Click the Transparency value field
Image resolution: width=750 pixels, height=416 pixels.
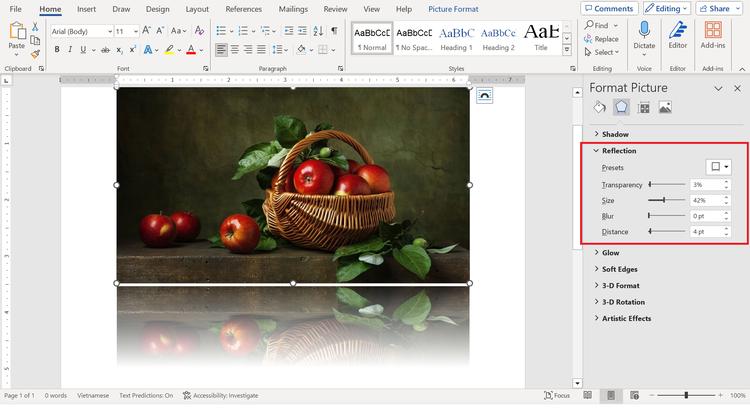(x=706, y=185)
